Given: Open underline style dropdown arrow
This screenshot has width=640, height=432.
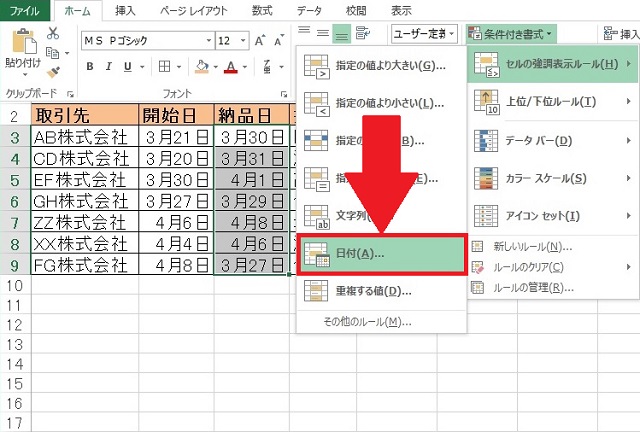Looking at the screenshot, I should click(x=142, y=67).
